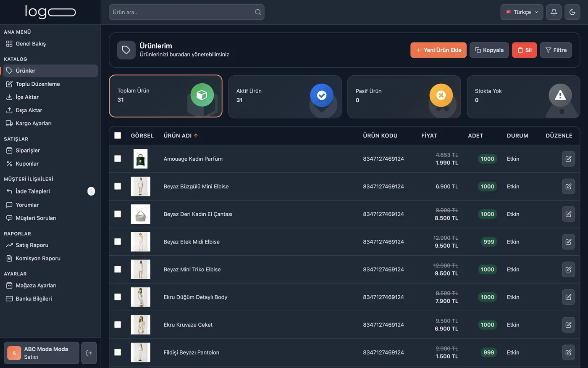Image resolution: width=588 pixels, height=368 pixels.
Task: Click the blue checkmark icon in Aktif Ürün
Action: (x=322, y=95)
